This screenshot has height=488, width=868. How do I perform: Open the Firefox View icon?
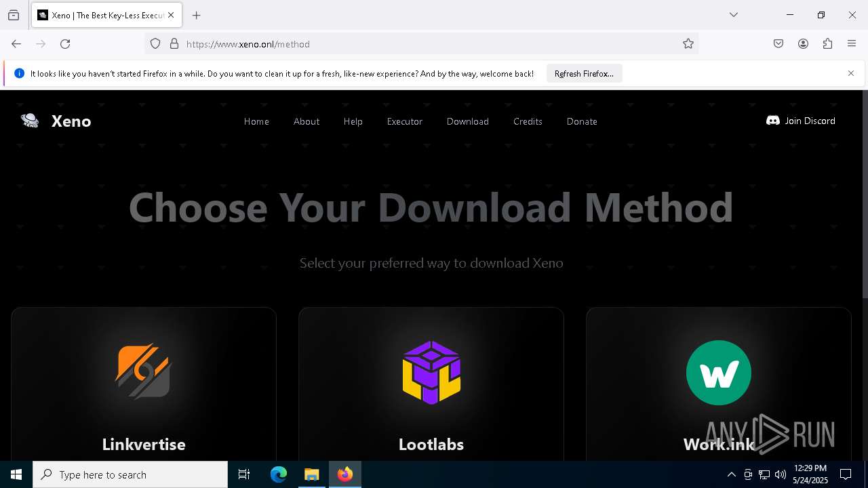[14, 15]
